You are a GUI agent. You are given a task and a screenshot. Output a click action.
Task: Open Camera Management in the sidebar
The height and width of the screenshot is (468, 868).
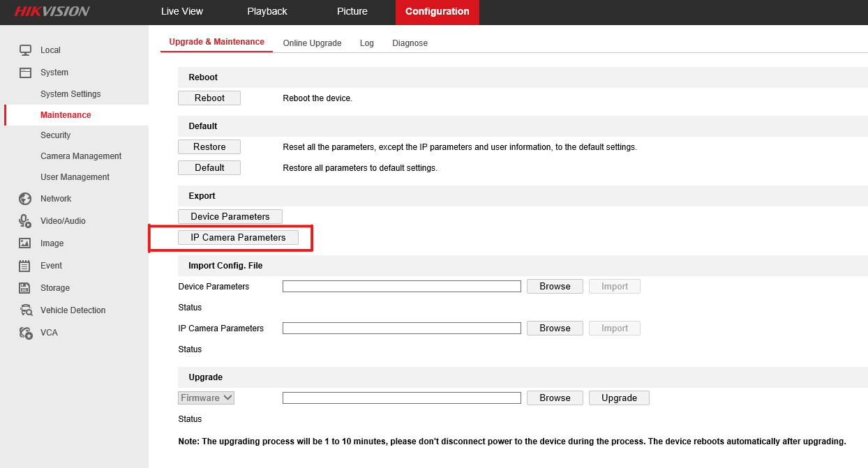[x=81, y=156]
